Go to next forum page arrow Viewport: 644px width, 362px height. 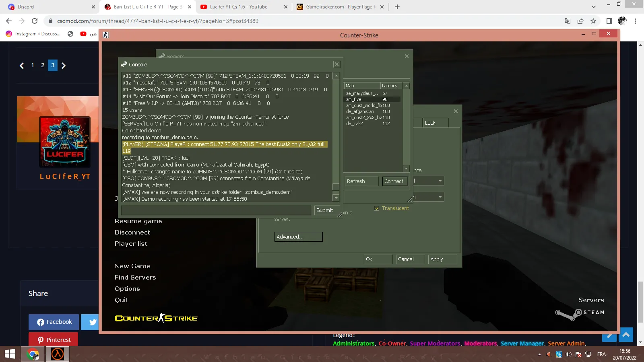tap(64, 66)
